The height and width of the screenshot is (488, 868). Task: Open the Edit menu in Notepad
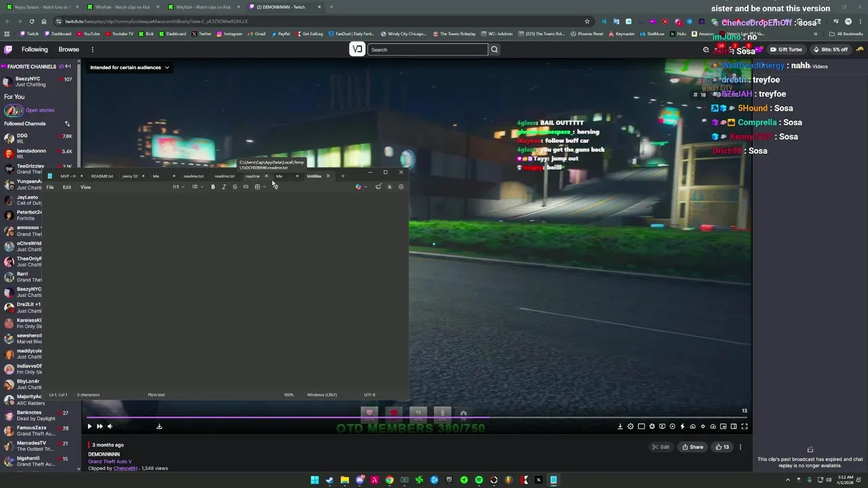(x=67, y=187)
